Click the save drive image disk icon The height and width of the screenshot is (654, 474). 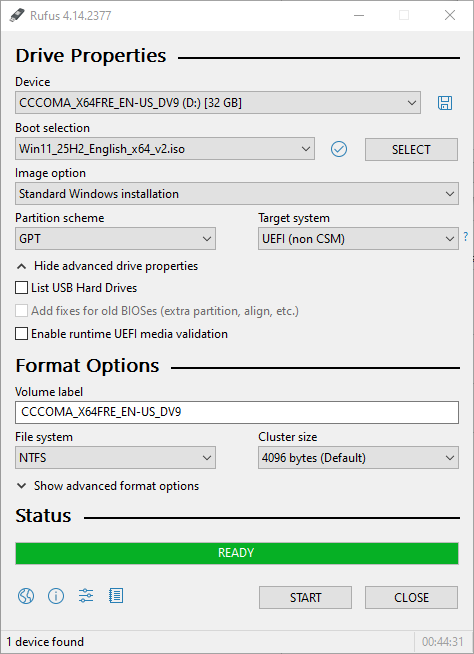pos(445,103)
